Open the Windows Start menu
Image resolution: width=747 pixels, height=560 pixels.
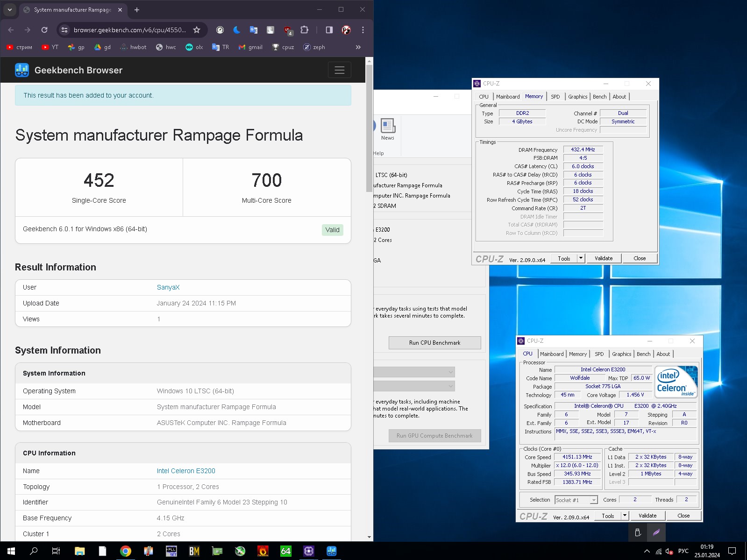tap(11, 551)
